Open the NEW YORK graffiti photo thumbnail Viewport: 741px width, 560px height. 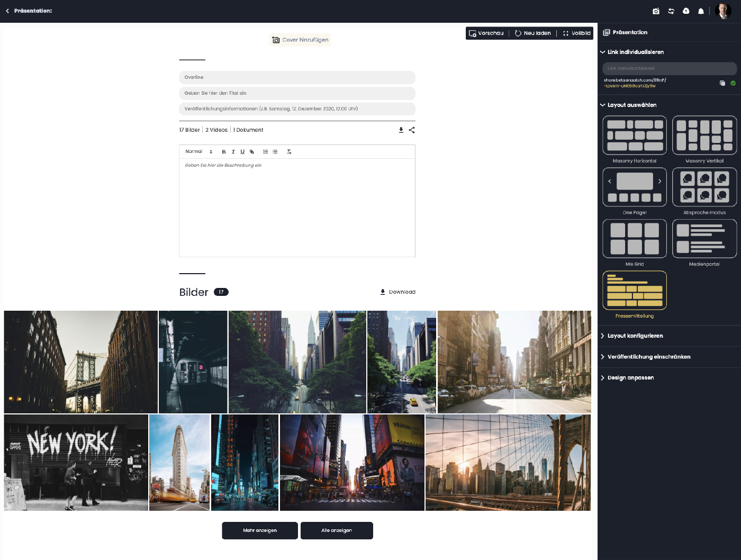pyautogui.click(x=76, y=463)
